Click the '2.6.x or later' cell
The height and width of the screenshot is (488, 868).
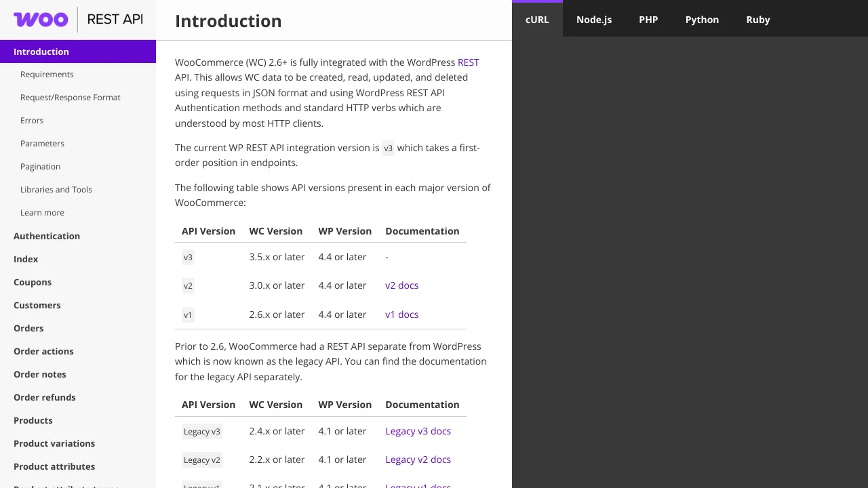point(277,314)
